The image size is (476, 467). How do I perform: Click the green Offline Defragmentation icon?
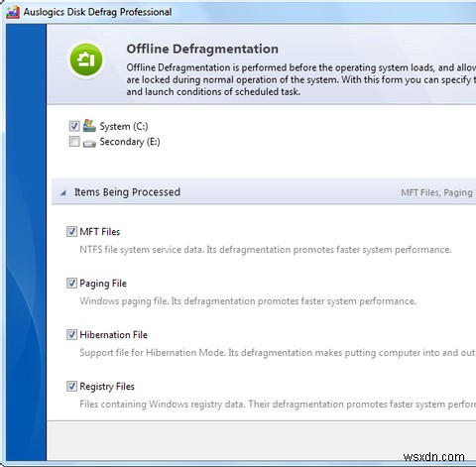pos(86,59)
